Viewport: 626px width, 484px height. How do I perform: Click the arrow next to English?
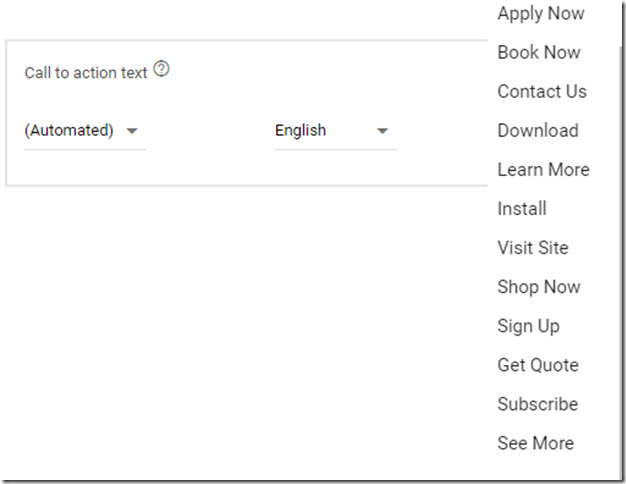pos(382,131)
